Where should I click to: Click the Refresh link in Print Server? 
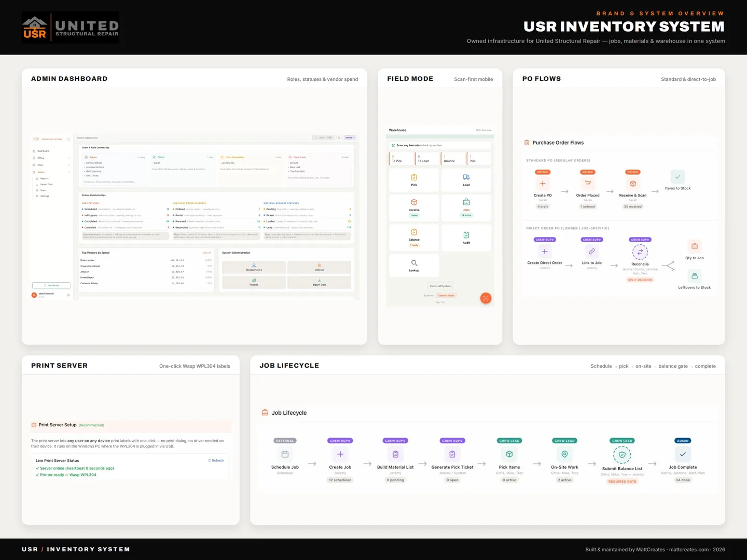pos(216,460)
